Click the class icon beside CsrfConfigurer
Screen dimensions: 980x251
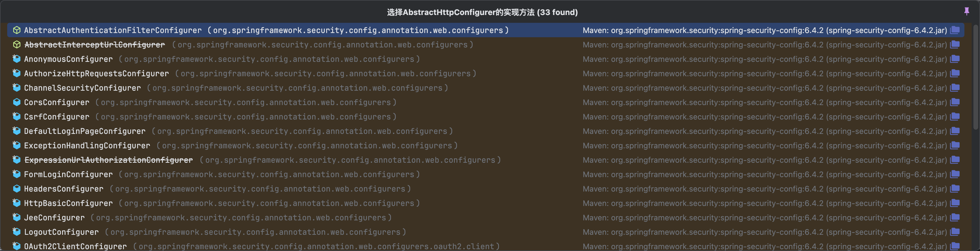click(17, 116)
